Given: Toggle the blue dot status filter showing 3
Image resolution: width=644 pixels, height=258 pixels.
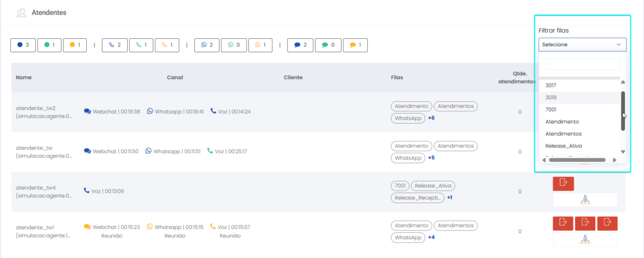Looking at the screenshot, I should (x=23, y=45).
